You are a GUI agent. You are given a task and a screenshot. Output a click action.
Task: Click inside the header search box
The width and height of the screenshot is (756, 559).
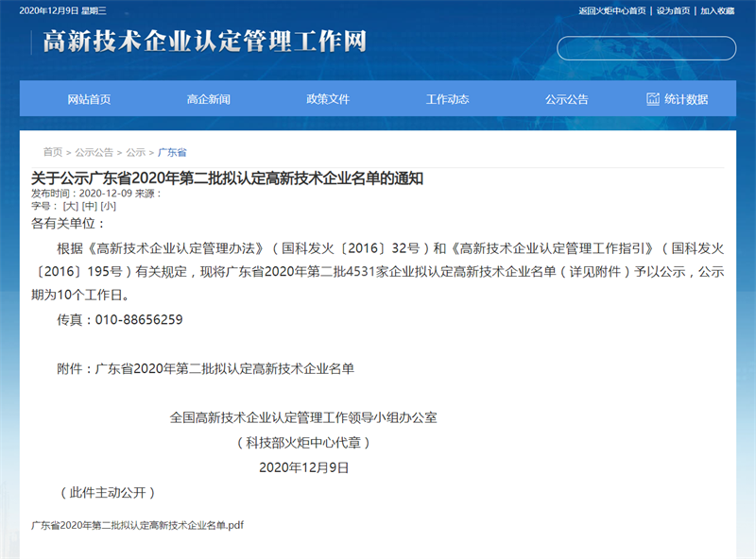[645, 48]
